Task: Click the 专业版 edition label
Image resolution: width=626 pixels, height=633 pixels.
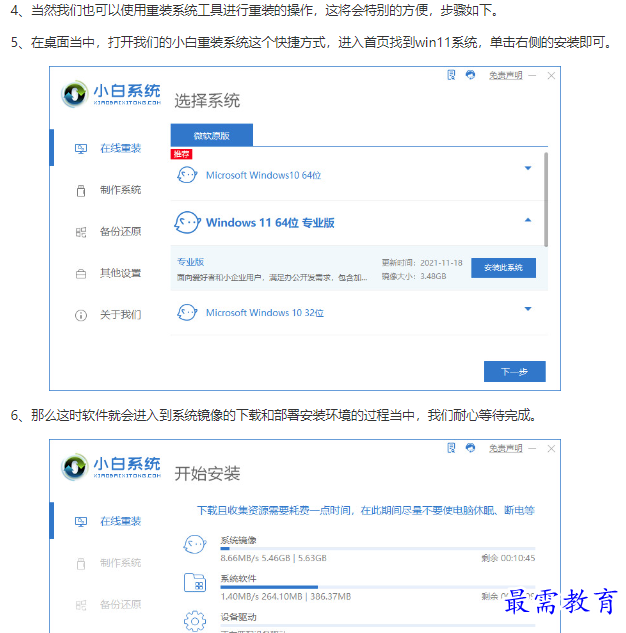Action: tap(191, 262)
